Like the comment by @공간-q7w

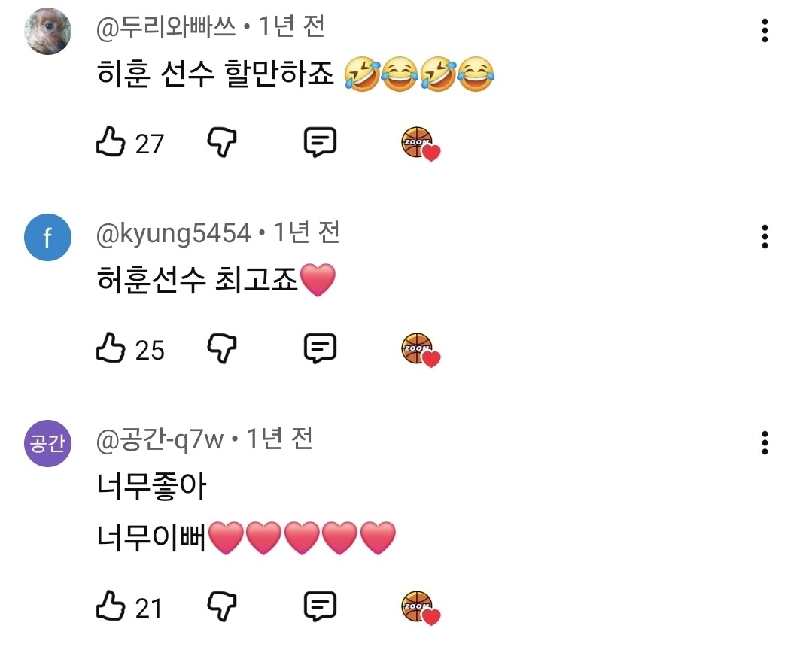point(111,606)
